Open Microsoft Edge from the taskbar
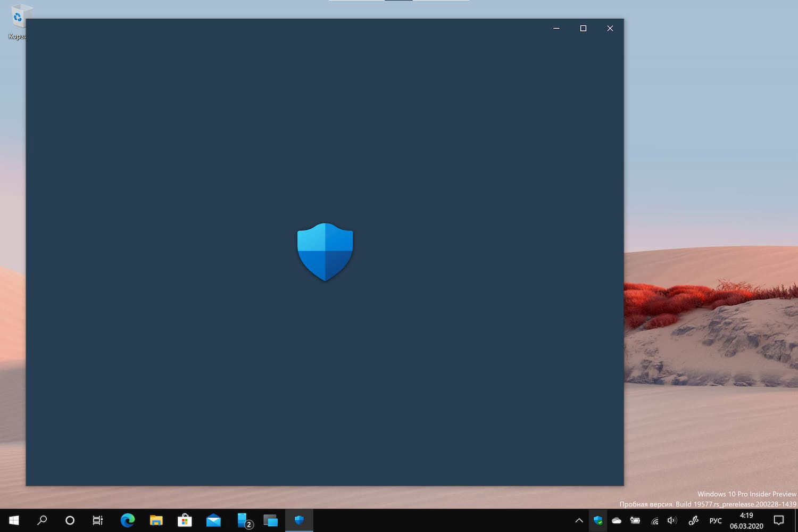The width and height of the screenshot is (798, 532). pos(126,520)
